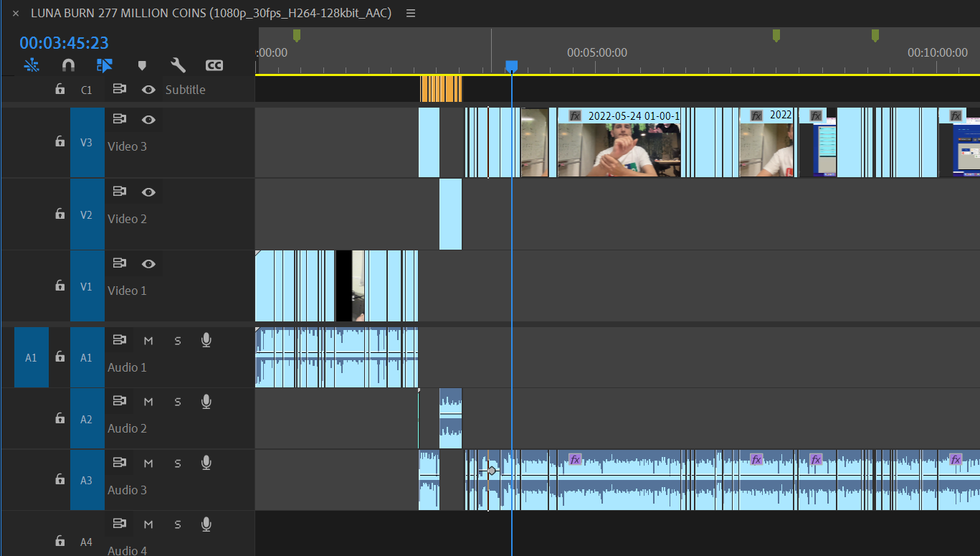Screen dimensions: 980x556
Task: Toggle lock on Audio 3 track
Action: [x=60, y=480]
